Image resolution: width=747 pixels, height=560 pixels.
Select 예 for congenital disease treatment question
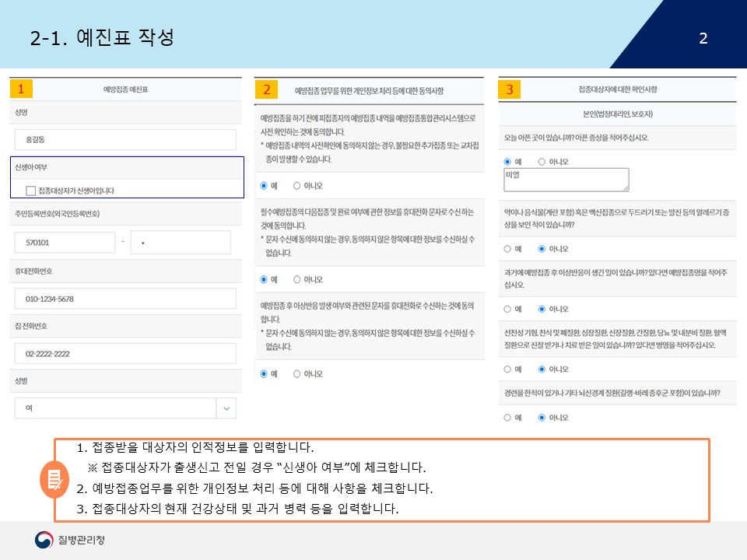[x=508, y=369]
